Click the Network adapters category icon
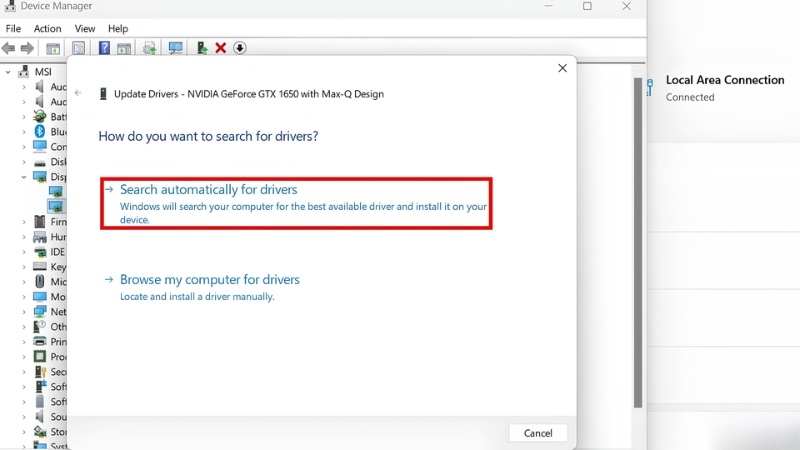 pyautogui.click(x=40, y=311)
